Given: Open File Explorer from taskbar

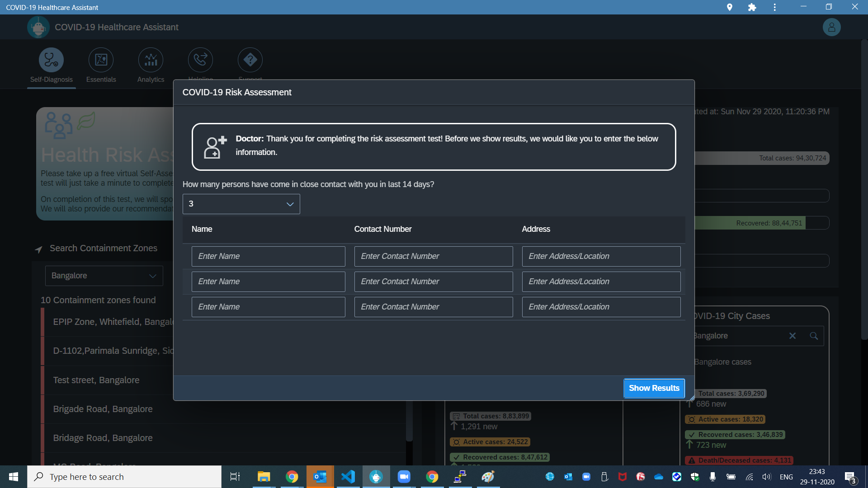Looking at the screenshot, I should (x=264, y=477).
